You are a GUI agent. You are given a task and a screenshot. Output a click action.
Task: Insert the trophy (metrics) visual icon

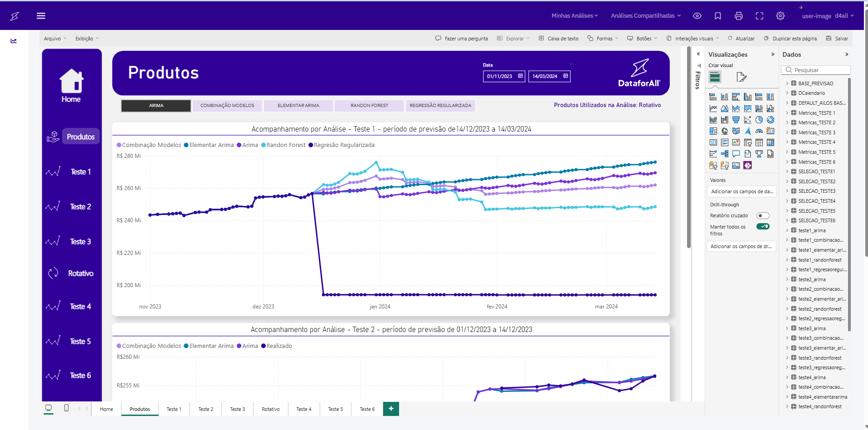(x=759, y=154)
